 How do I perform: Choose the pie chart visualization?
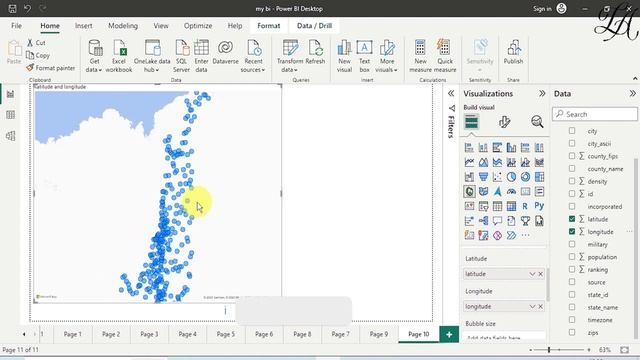pos(511,177)
